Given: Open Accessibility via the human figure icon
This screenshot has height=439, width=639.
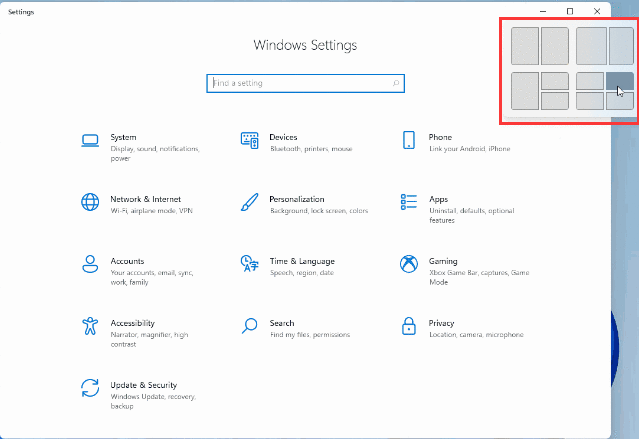Looking at the screenshot, I should pos(90,326).
